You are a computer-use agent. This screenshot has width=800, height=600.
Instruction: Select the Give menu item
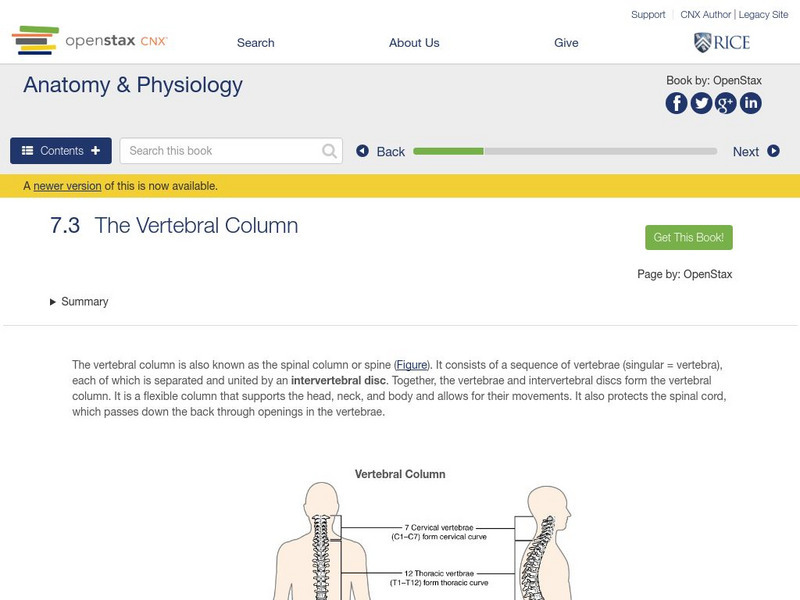pyautogui.click(x=566, y=43)
